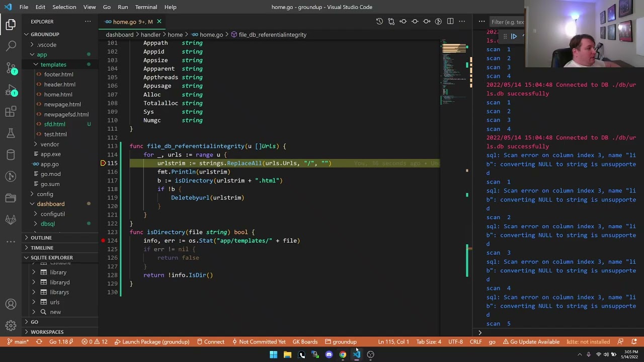Open changes with previous revision icon
Image resolution: width=644 pixels, height=362 pixels.
(403, 22)
